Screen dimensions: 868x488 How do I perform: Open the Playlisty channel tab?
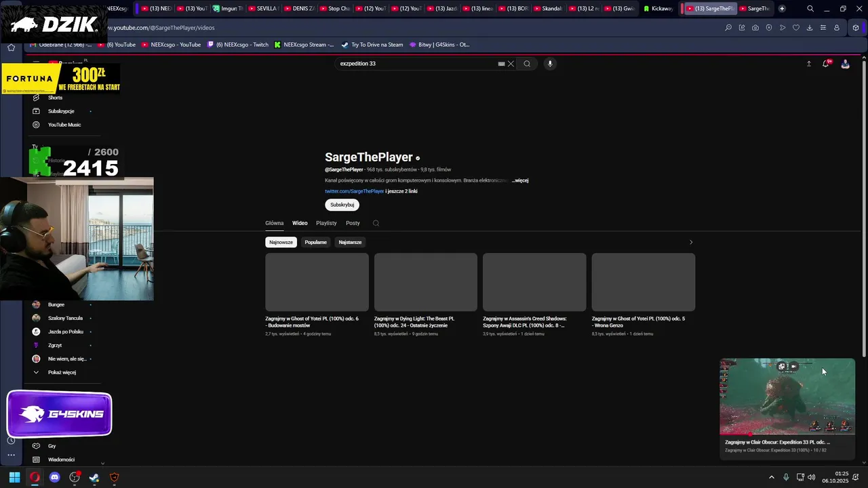tap(326, 223)
